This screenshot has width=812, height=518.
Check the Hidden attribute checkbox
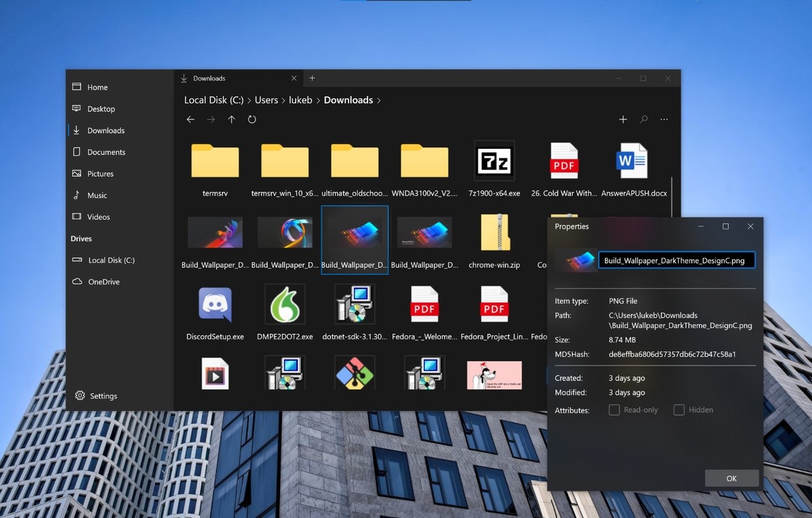679,410
